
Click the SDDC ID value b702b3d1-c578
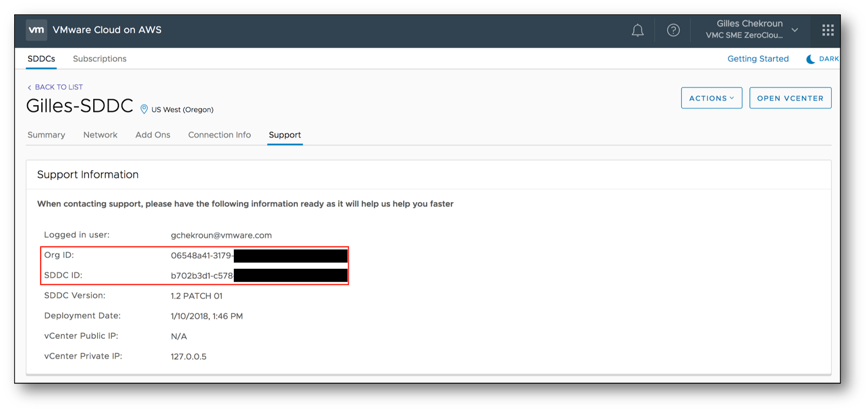(x=202, y=276)
